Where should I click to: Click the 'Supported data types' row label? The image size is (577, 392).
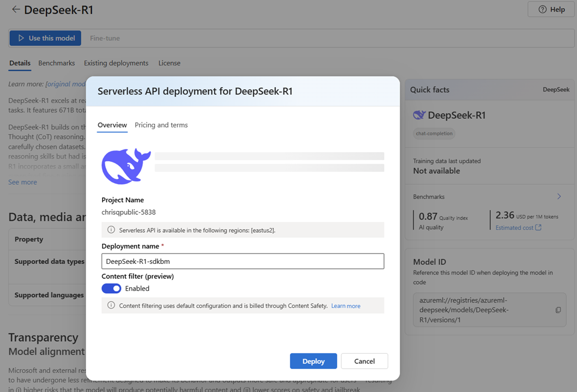(49, 262)
